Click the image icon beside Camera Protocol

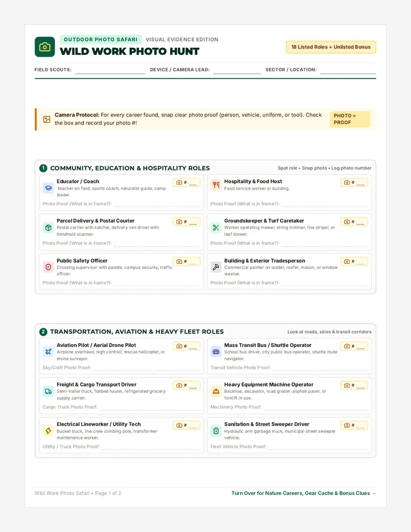pos(47,119)
